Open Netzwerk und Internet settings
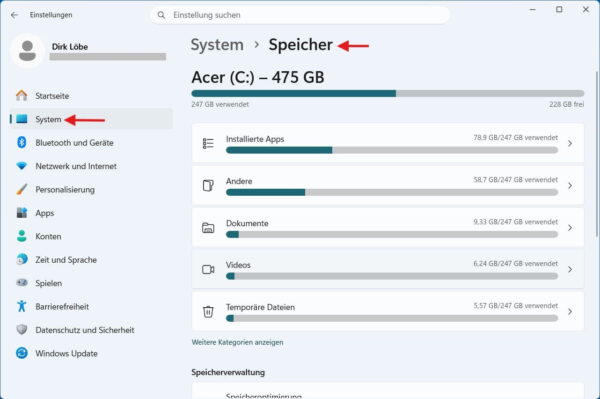Image resolution: width=600 pixels, height=399 pixels. tap(91, 166)
